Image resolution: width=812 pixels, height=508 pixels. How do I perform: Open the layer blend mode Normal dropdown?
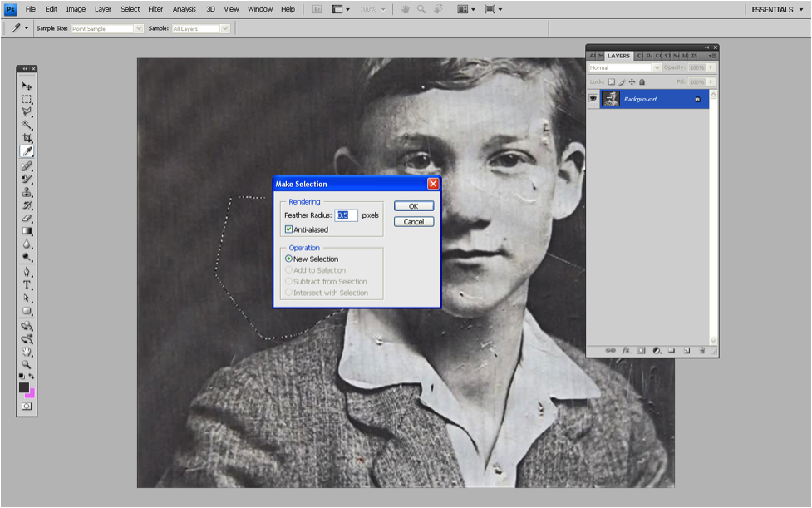[624, 67]
